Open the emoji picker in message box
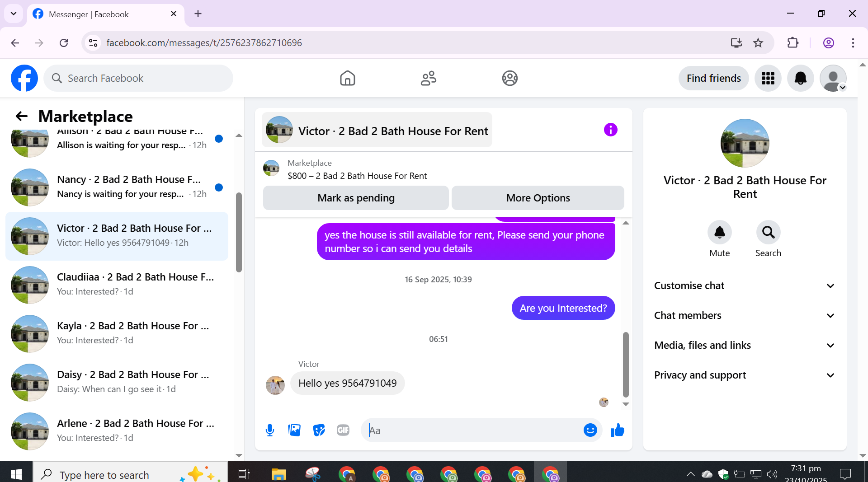The width and height of the screenshot is (868, 482). 590,430
